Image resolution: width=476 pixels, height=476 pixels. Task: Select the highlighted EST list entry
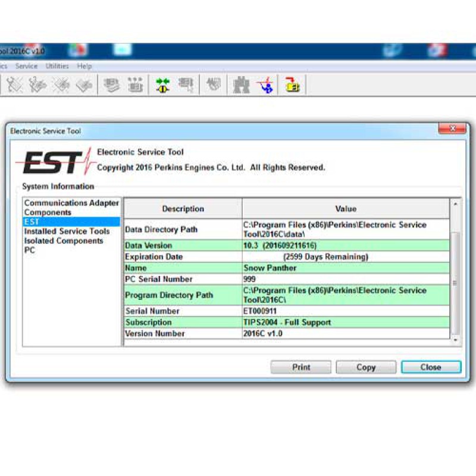coord(71,221)
